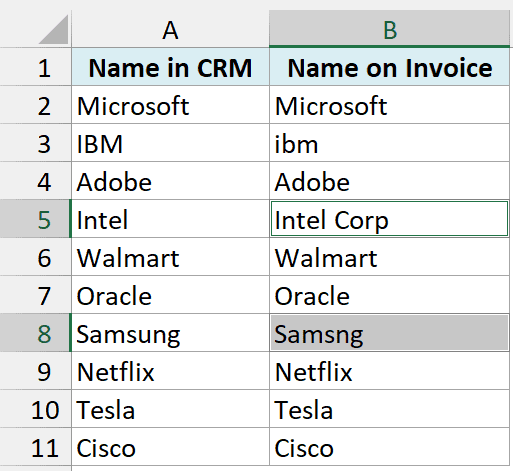The width and height of the screenshot is (513, 471).
Task: Select Netflix in the Invoice column
Action: 389,371
